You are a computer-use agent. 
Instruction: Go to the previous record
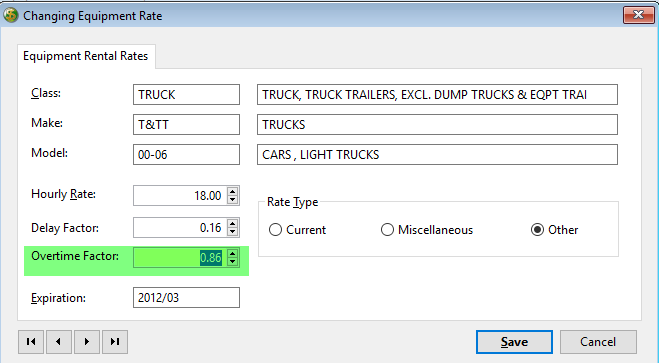click(x=59, y=342)
